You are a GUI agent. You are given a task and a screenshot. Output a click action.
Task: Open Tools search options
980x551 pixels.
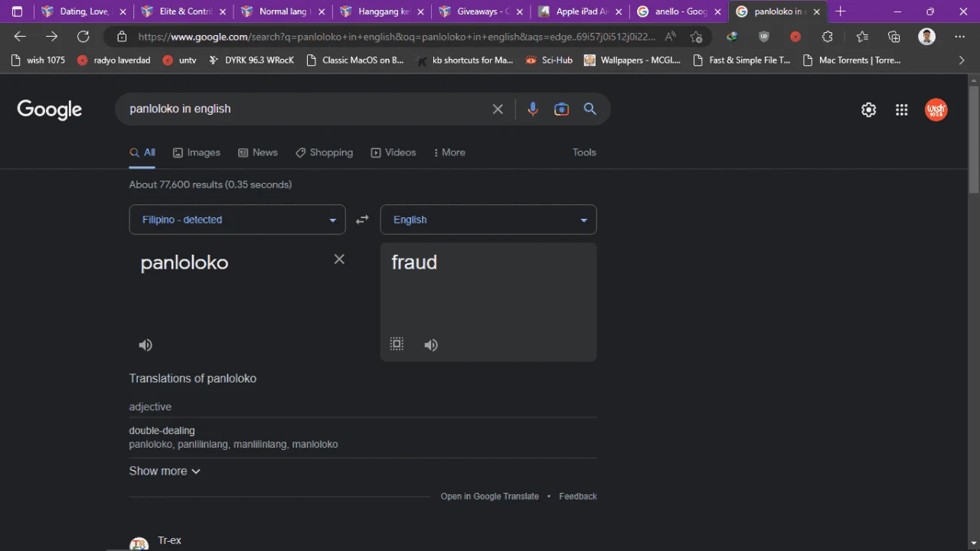tap(584, 152)
